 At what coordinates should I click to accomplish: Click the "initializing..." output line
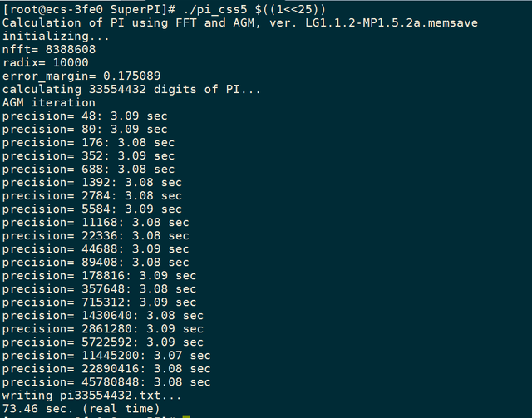(56, 36)
